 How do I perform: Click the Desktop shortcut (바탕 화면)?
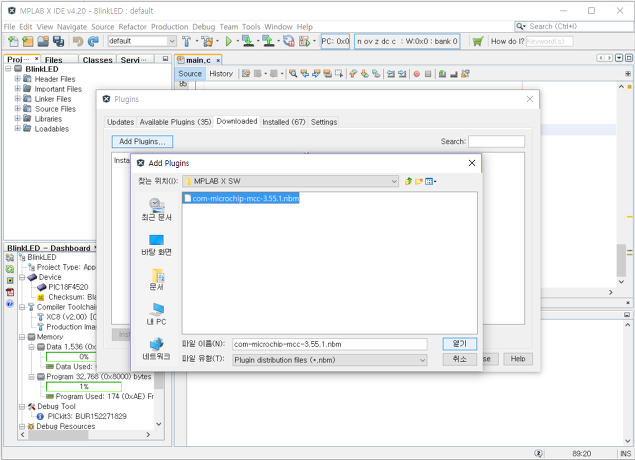pos(156,245)
